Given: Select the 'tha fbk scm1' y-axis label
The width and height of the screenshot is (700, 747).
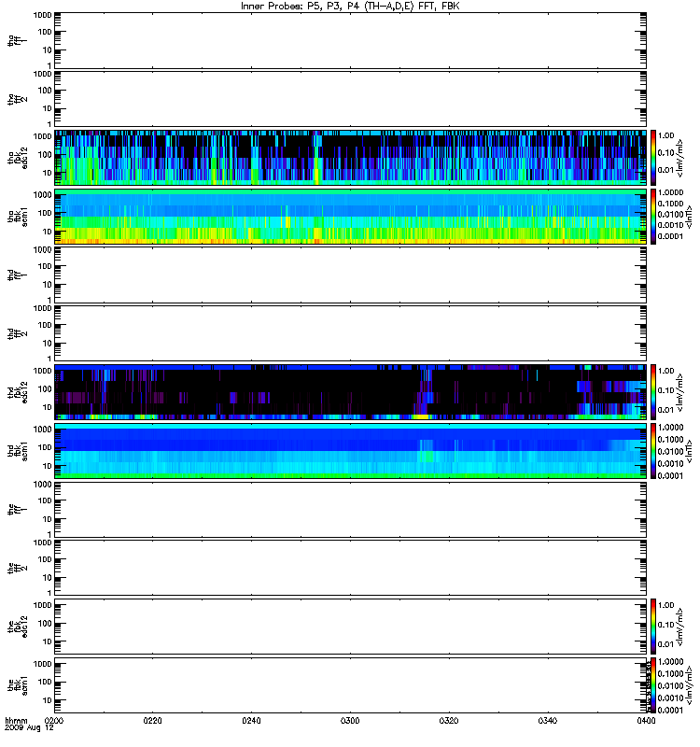Looking at the screenshot, I should (18, 217).
